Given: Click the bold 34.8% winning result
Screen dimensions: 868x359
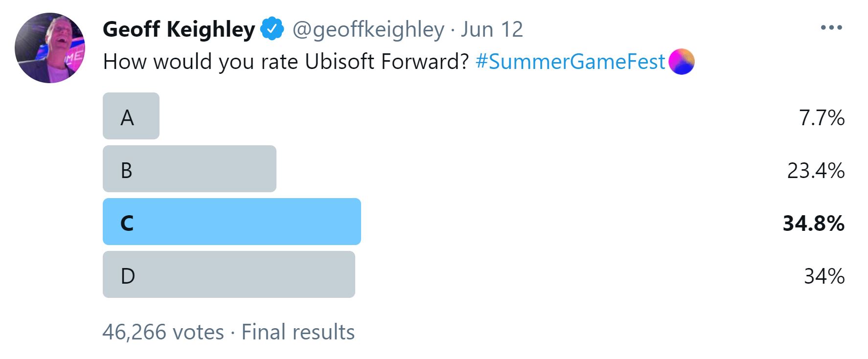Looking at the screenshot, I should (x=813, y=224).
